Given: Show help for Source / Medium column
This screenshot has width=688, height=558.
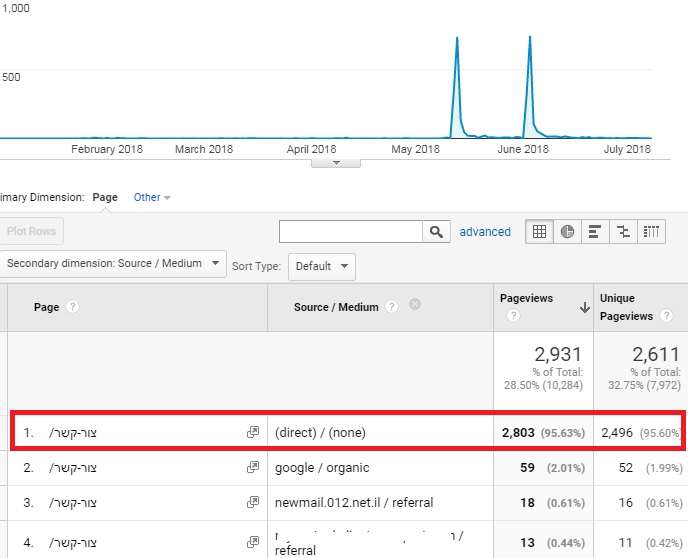Looking at the screenshot, I should pyautogui.click(x=391, y=307).
